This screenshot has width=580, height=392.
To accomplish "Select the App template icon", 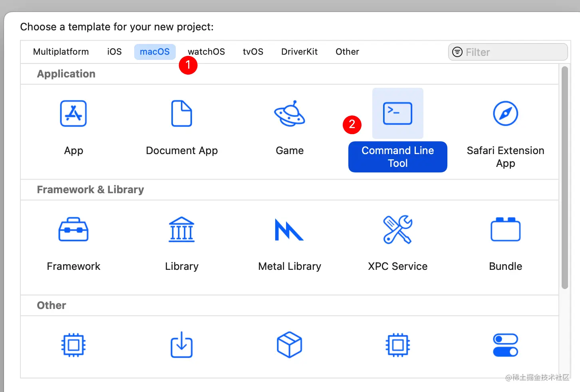I will click(73, 113).
